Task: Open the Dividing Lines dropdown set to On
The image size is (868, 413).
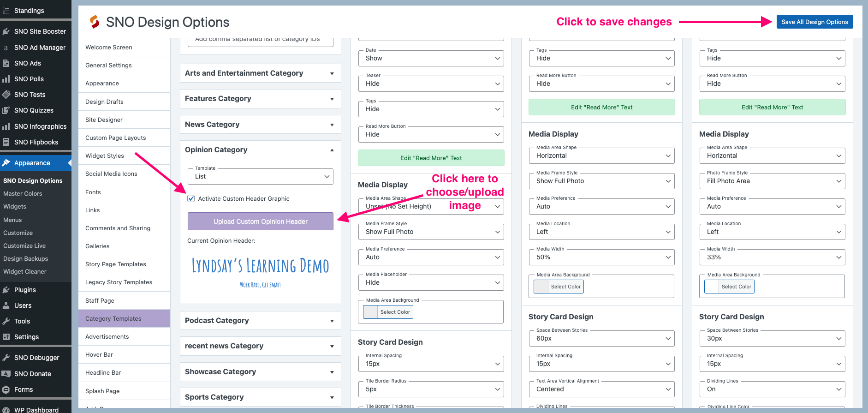Action: click(x=772, y=389)
